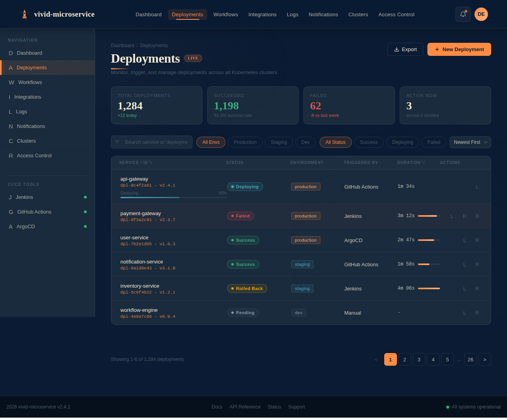This screenshot has width=507, height=420.
Task: Enable the Production environment filter
Action: [x=245, y=142]
